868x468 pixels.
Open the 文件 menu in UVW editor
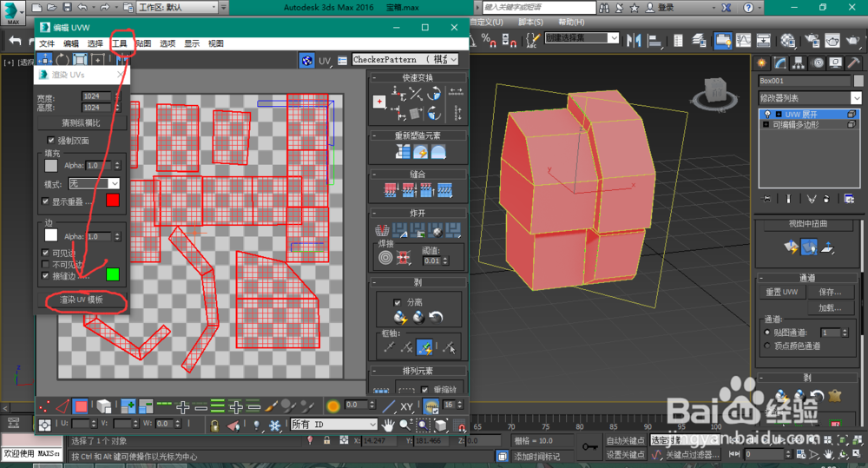[47, 43]
